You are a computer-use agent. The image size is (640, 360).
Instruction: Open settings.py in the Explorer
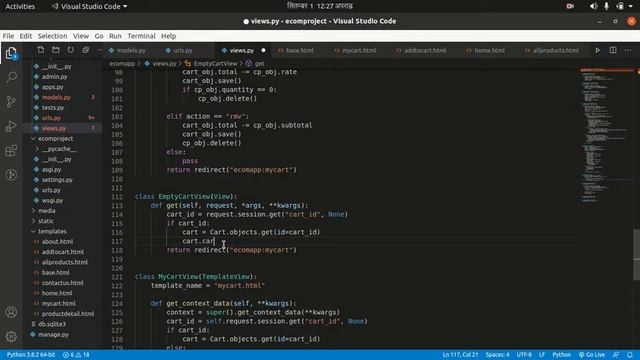click(57, 180)
